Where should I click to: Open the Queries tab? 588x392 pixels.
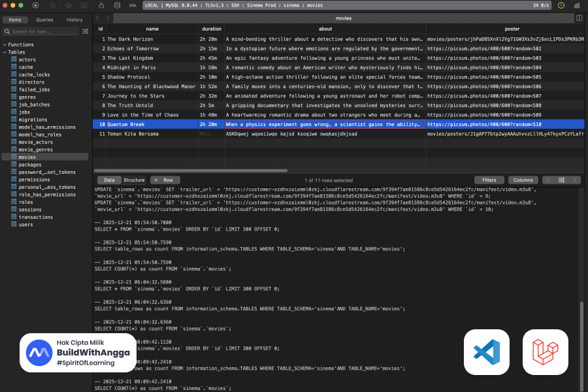(45, 20)
